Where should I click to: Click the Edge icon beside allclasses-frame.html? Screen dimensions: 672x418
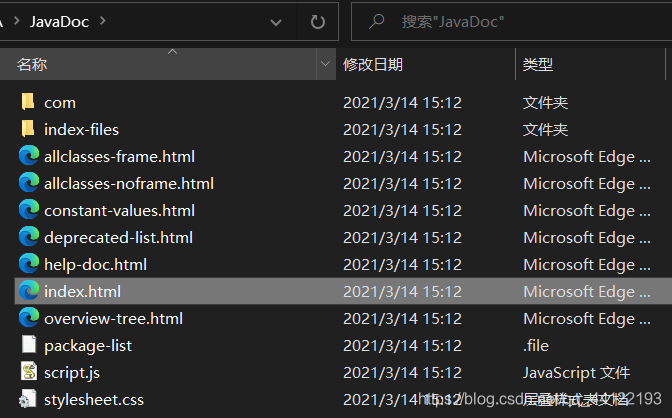pyautogui.click(x=29, y=156)
